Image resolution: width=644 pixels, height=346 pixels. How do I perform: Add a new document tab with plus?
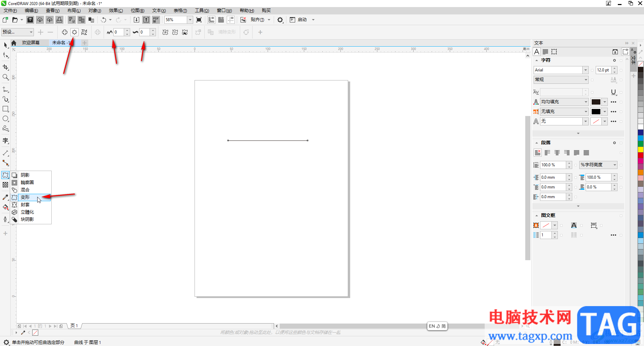(85, 43)
